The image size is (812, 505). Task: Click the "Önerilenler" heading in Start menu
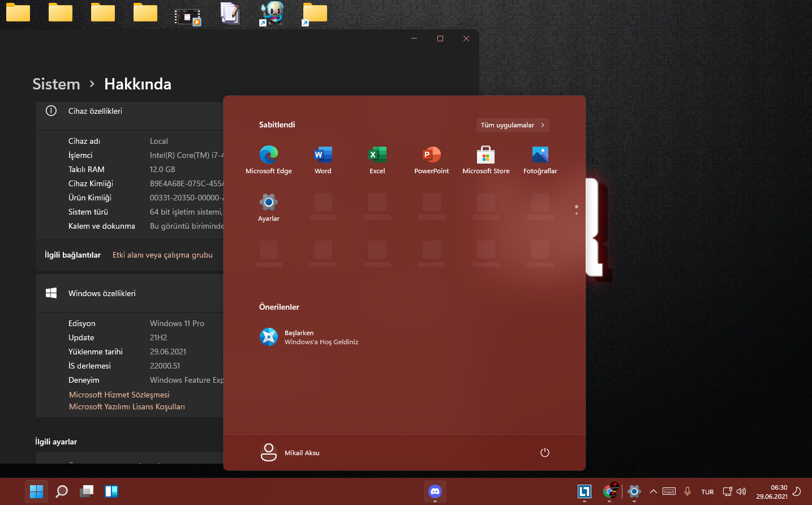click(279, 307)
